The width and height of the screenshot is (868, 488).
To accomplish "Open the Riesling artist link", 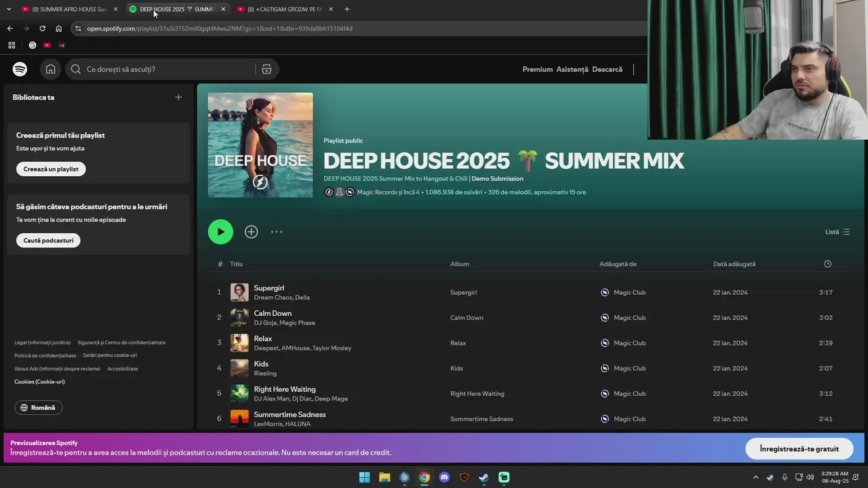I will tap(265, 373).
